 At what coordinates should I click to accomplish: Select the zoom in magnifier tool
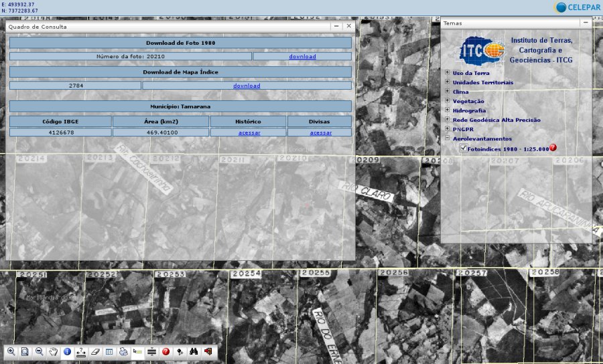11,351
